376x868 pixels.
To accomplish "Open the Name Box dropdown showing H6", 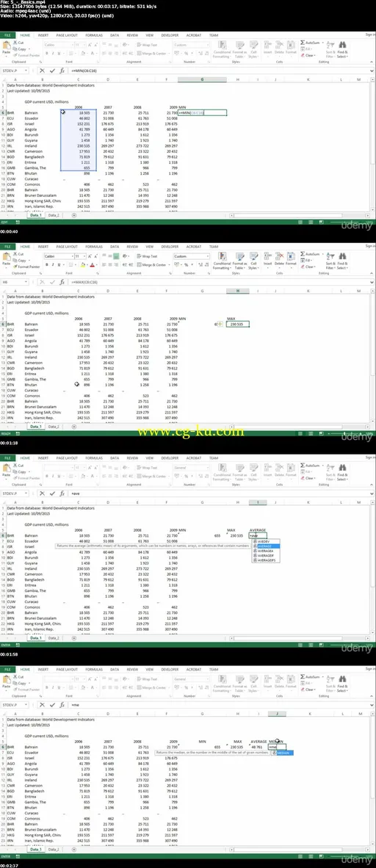I will [x=26, y=282].
